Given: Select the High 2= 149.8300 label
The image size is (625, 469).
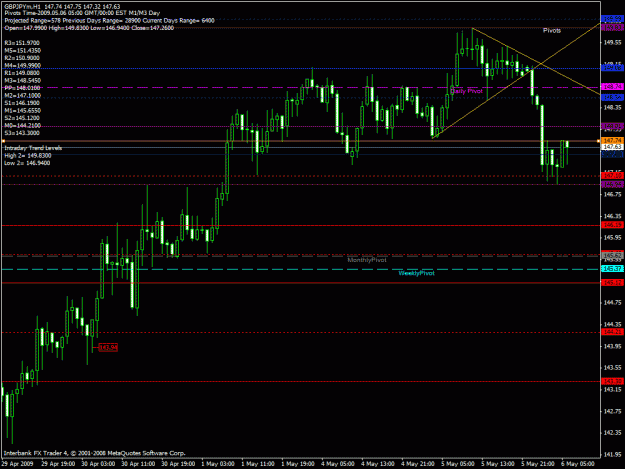Looking at the screenshot, I should [x=28, y=156].
